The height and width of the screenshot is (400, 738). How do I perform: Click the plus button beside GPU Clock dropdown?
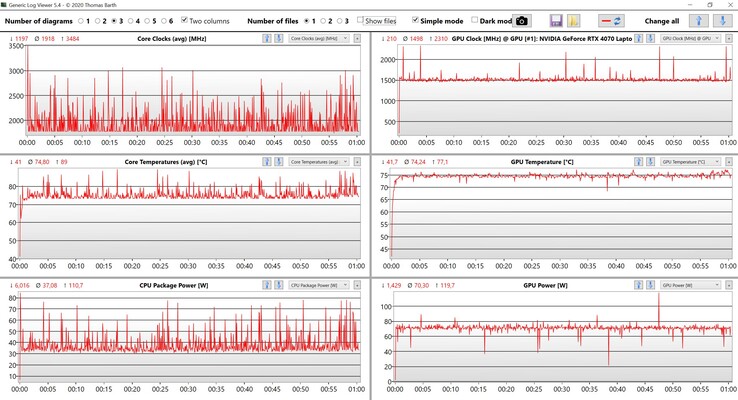coord(729,38)
